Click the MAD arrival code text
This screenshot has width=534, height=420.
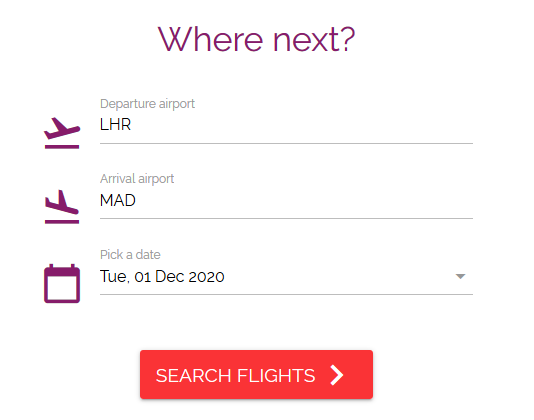click(118, 200)
